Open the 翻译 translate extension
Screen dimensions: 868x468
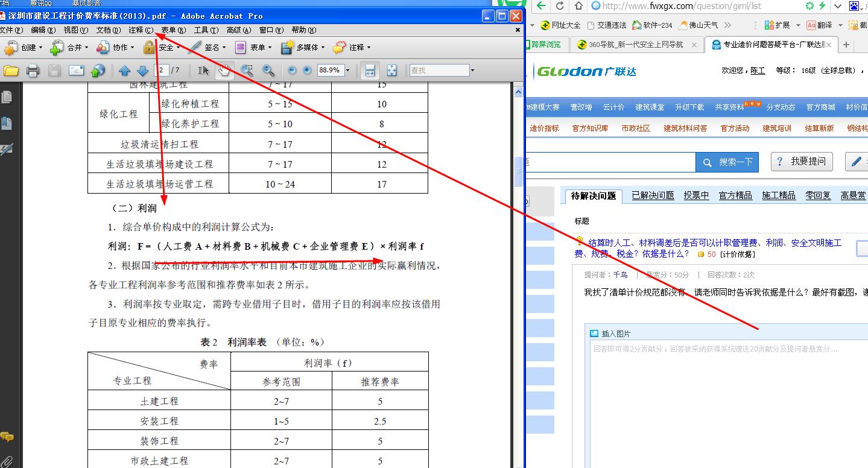pos(819,25)
